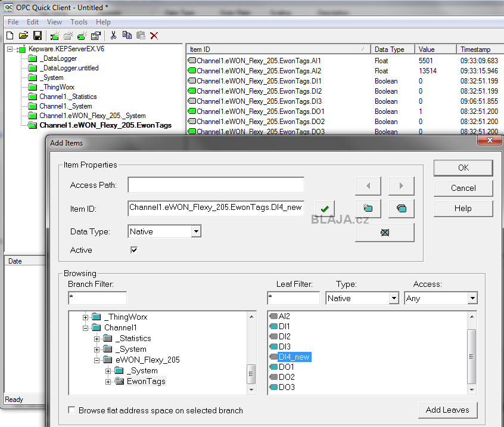Open the Access Any dropdown
Screen dimensions: 504x427
pyautogui.click(x=472, y=298)
